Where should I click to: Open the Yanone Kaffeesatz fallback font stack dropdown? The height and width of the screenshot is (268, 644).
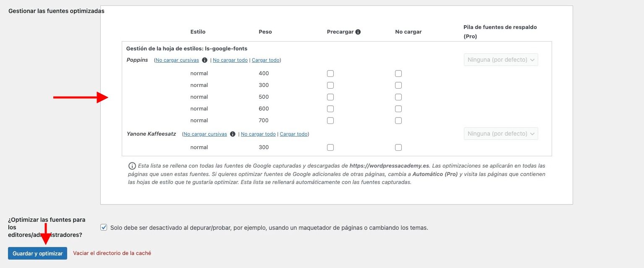tap(501, 134)
